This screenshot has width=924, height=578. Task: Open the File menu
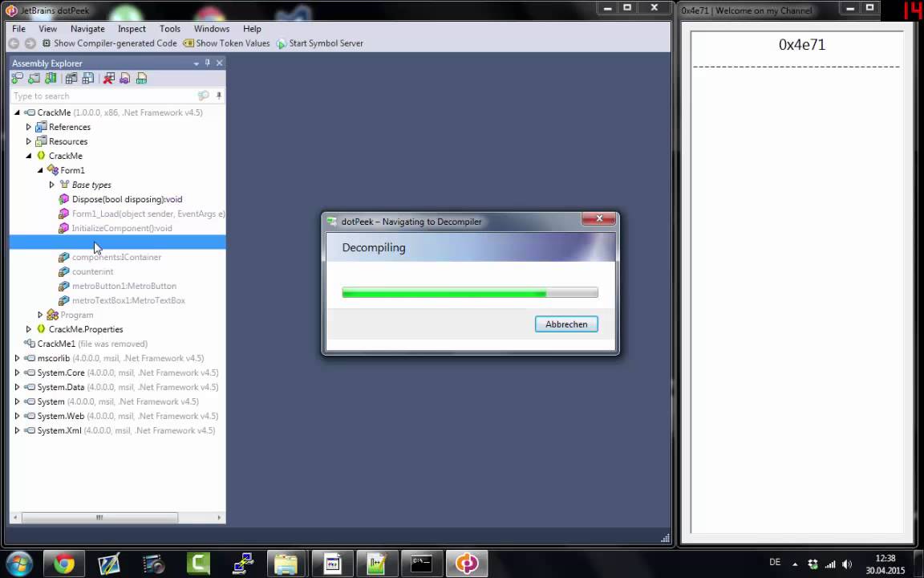(x=19, y=28)
